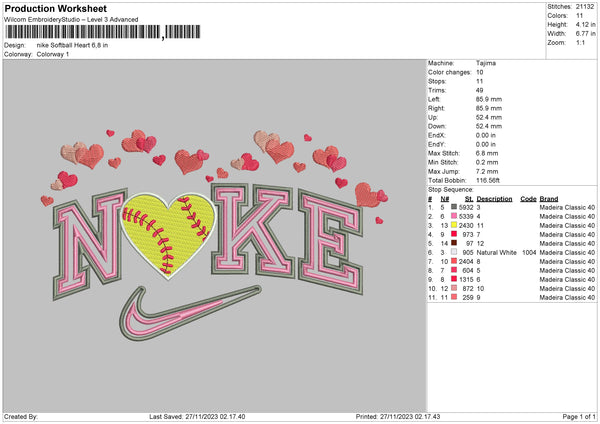Click the 'Colorway 1' value
This screenshot has width=600, height=424.
53,54
